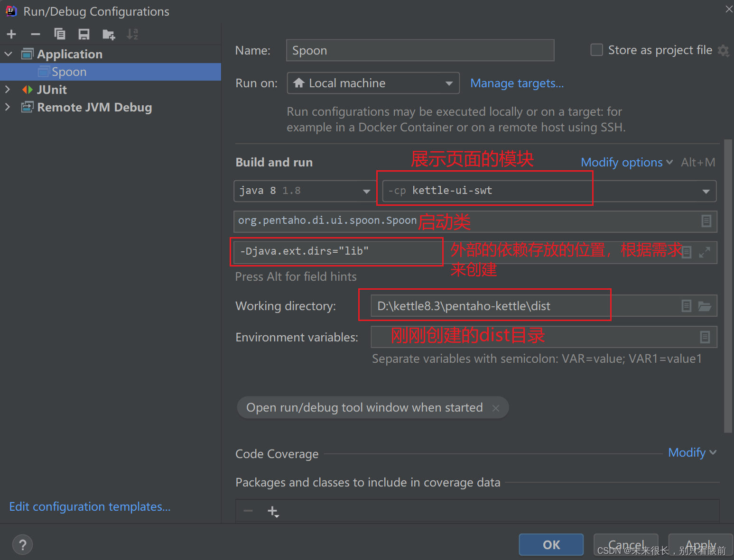This screenshot has height=560, width=734.
Task: Apply the configuration changes
Action: 700,545
